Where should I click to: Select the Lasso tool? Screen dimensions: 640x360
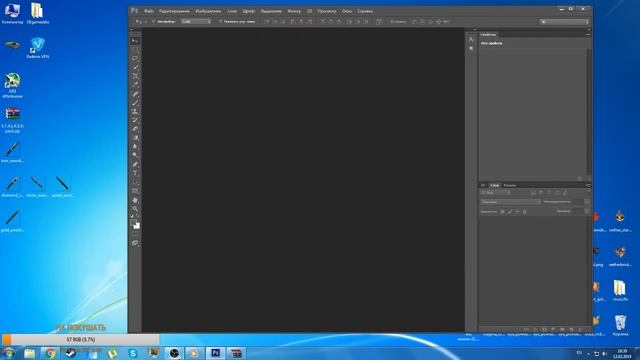coord(135,58)
